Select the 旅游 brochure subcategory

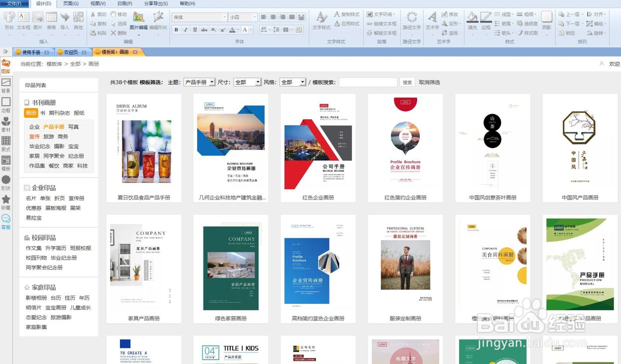point(49,136)
